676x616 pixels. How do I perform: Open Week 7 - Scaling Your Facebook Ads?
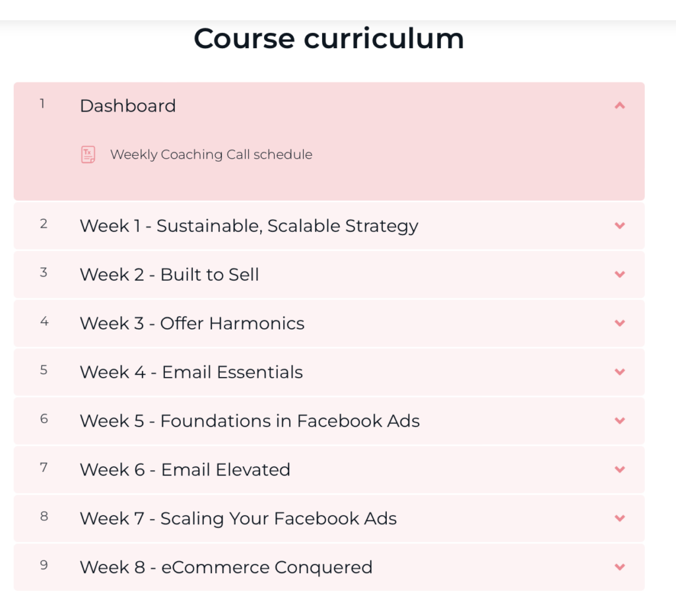(x=238, y=518)
